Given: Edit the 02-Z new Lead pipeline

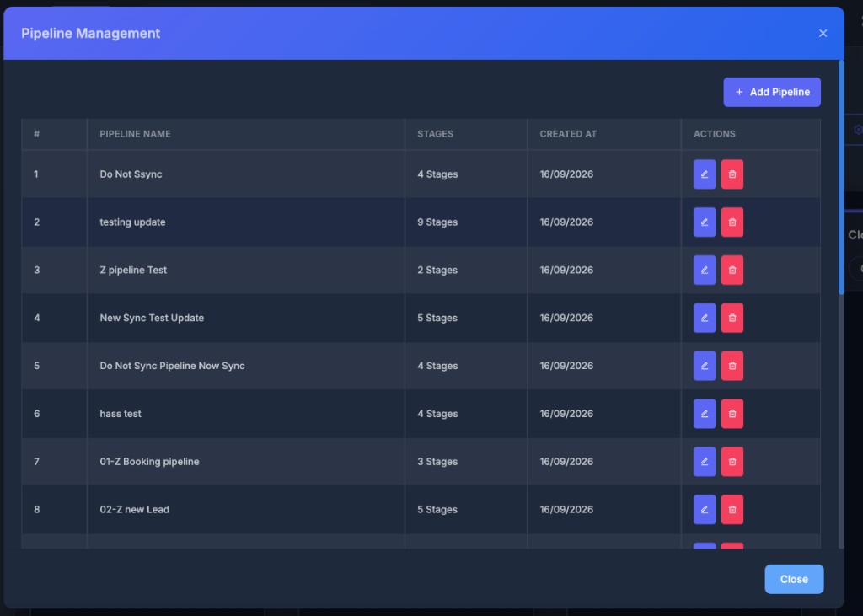Looking at the screenshot, I should click(705, 509).
